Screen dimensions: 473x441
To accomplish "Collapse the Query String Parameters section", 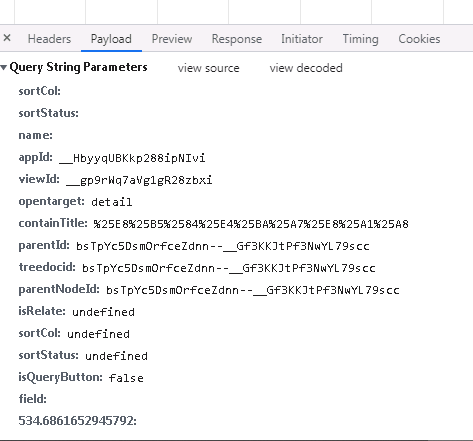I will [4, 68].
